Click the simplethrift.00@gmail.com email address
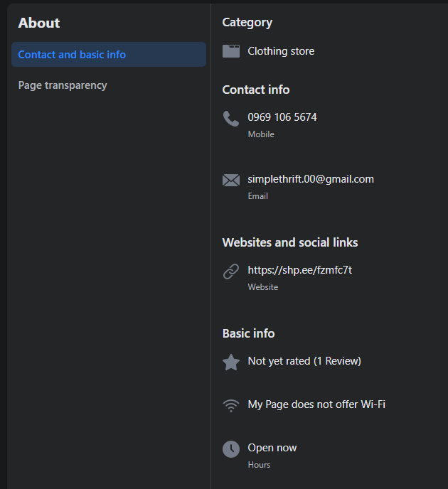The height and width of the screenshot is (489, 448). click(x=311, y=179)
